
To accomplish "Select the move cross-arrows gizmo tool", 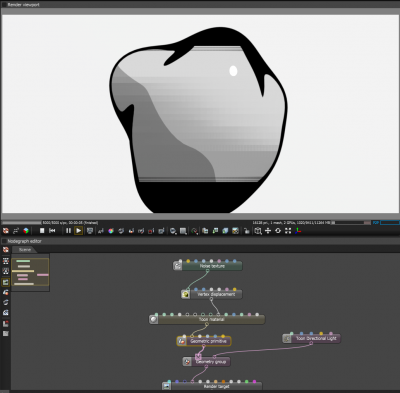I will tap(268, 231).
